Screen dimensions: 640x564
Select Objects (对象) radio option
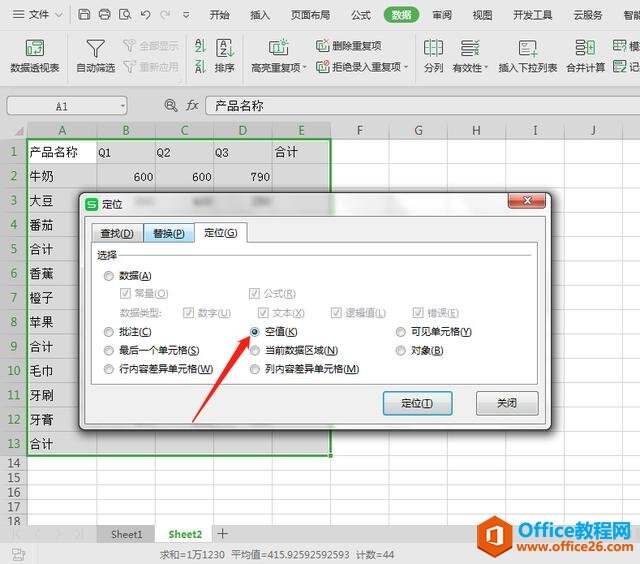click(400, 350)
